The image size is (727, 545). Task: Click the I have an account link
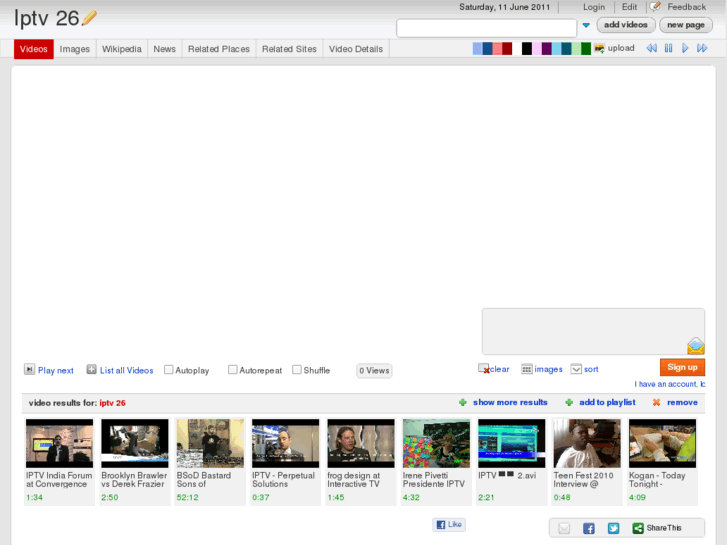670,384
